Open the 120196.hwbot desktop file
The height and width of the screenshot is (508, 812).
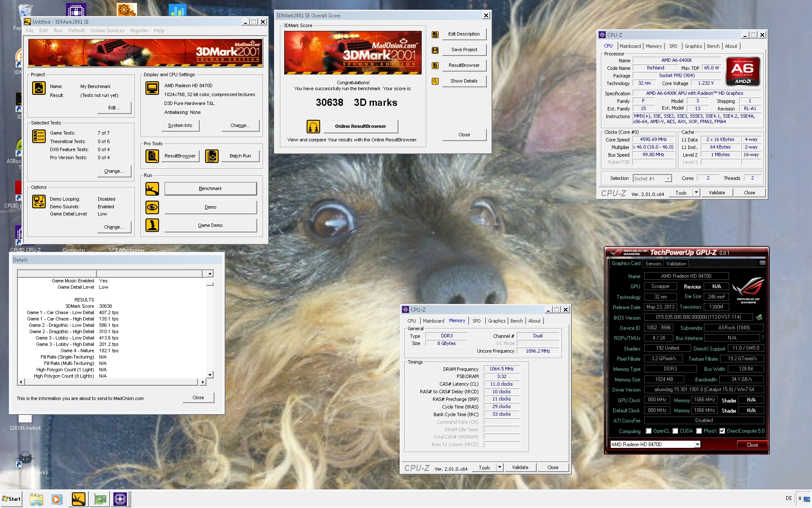coord(25,422)
